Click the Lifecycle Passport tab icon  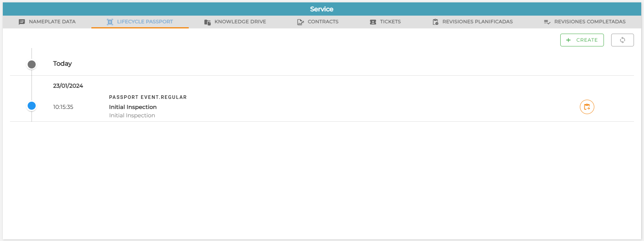coord(110,22)
